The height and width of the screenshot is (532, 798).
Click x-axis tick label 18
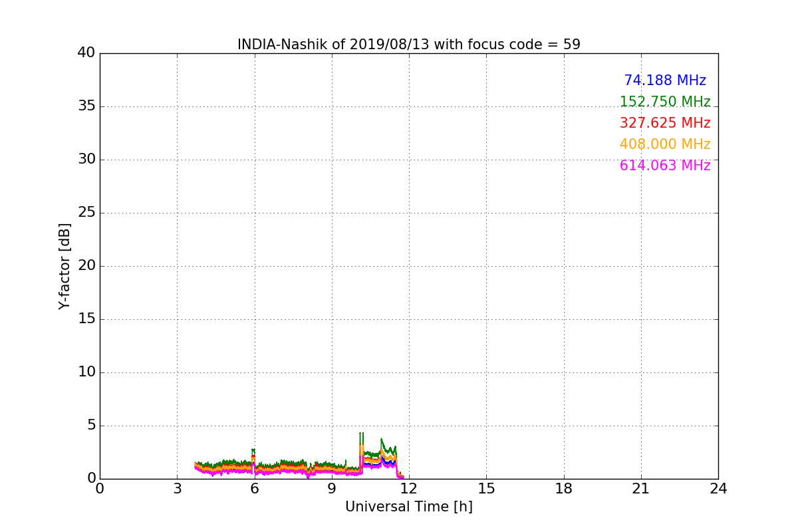coord(564,489)
